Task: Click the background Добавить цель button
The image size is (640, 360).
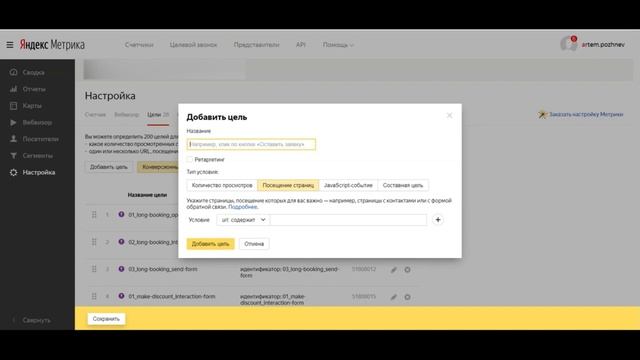Action: 109,167
